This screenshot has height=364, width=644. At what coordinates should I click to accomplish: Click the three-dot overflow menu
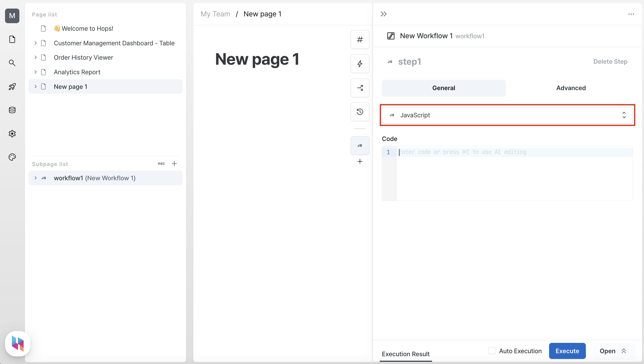pos(631,14)
